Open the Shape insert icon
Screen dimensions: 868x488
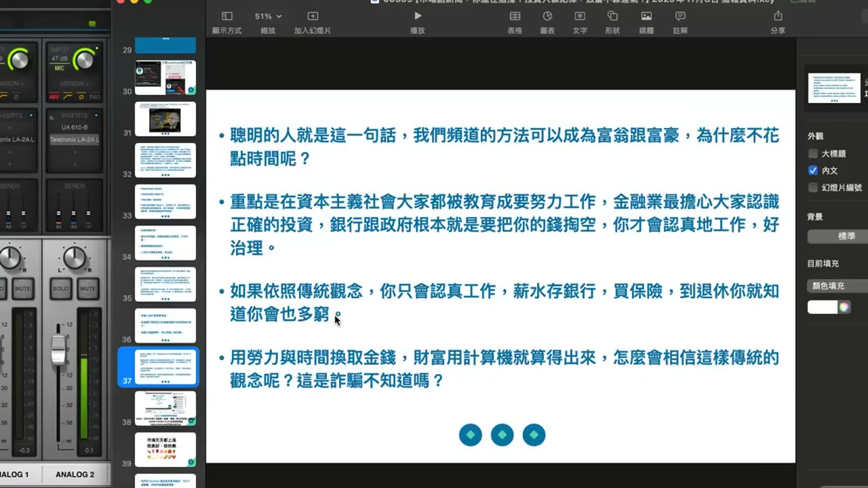click(x=612, y=16)
